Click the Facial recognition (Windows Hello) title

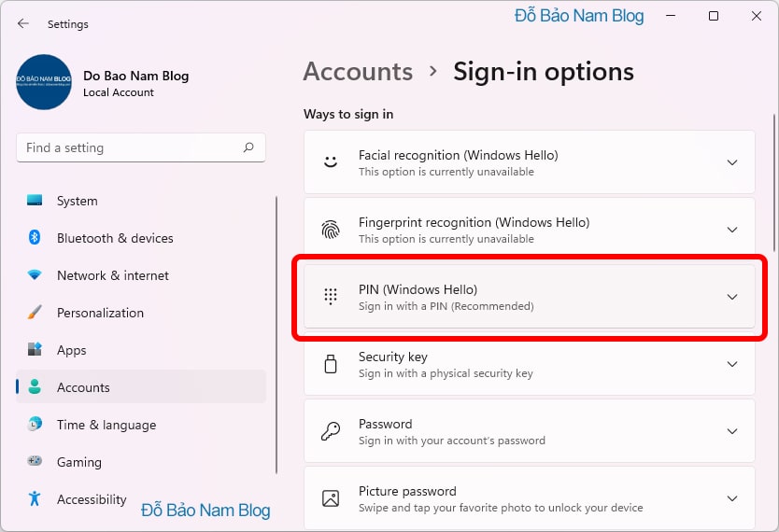pyautogui.click(x=458, y=155)
